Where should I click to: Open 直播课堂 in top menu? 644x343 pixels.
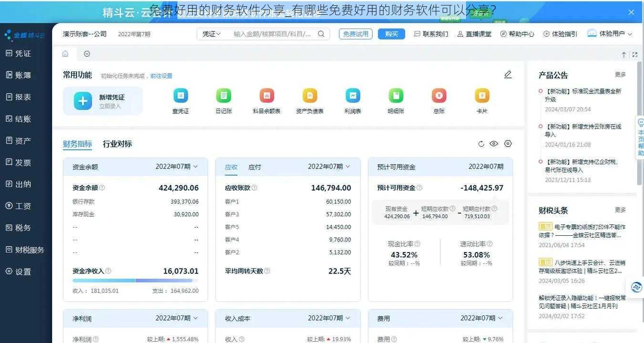tap(474, 34)
